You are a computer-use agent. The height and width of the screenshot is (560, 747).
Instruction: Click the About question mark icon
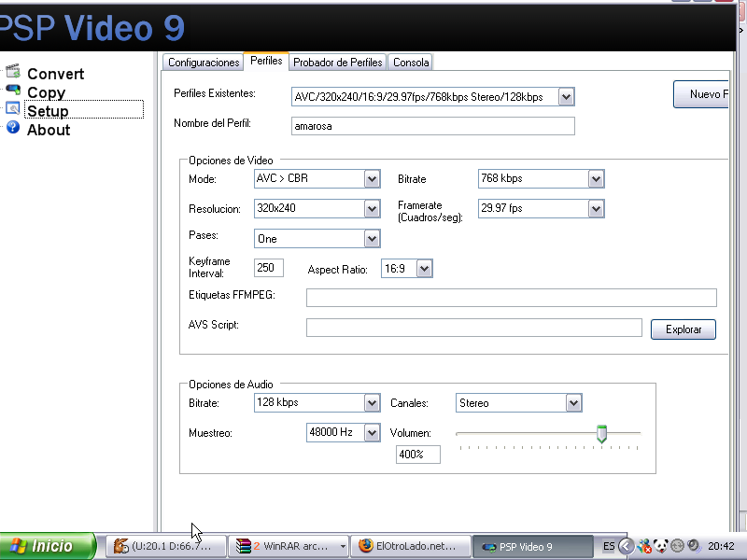pyautogui.click(x=12, y=128)
